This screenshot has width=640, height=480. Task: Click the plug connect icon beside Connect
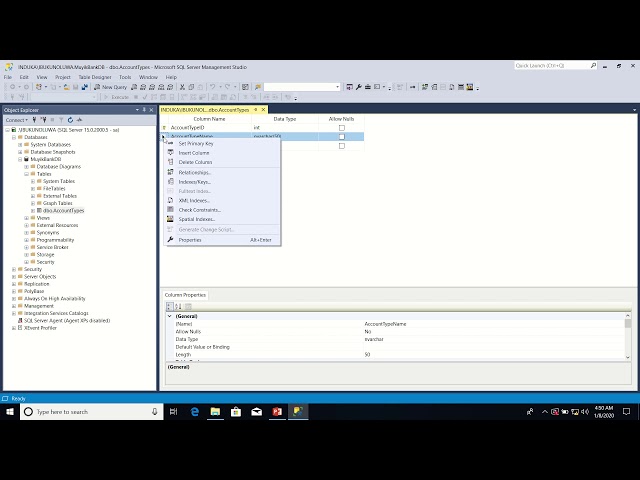[x=34, y=120]
